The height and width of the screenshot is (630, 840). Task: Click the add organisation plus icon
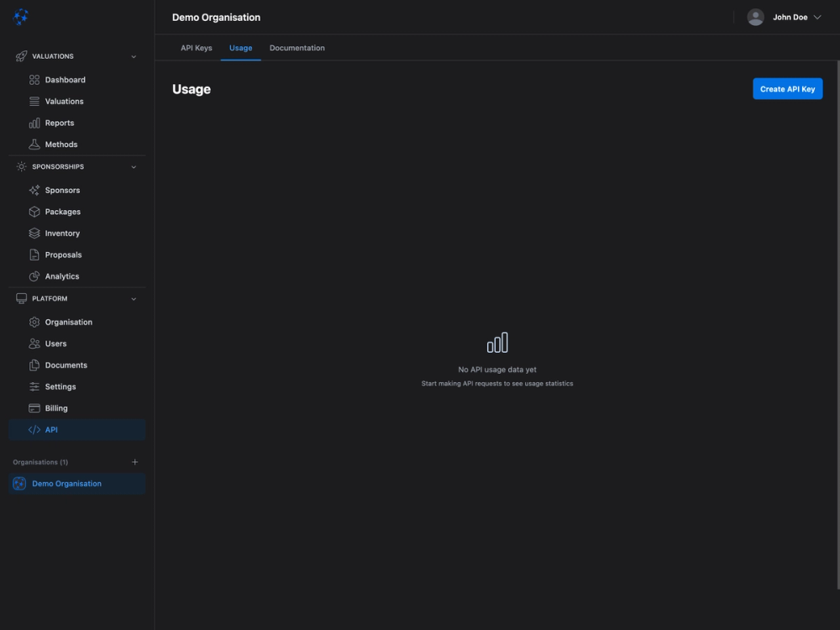point(134,461)
